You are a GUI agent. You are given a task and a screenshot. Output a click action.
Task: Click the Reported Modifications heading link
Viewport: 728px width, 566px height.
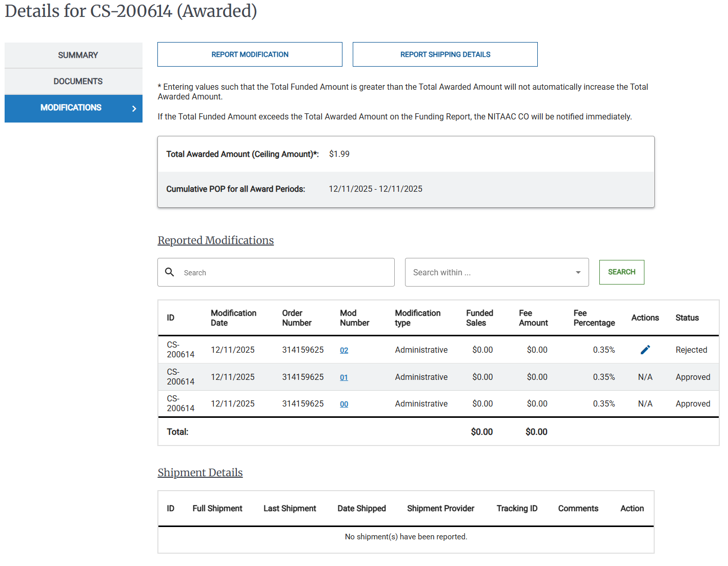(215, 240)
